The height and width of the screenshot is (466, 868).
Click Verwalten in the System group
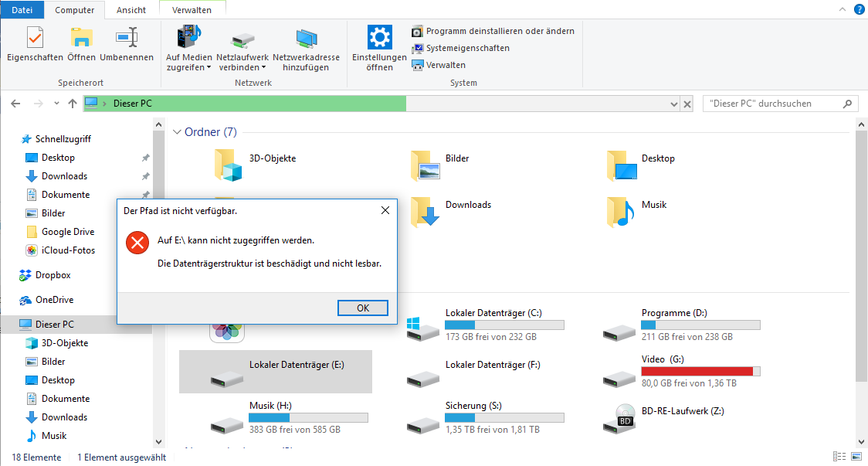click(x=439, y=65)
